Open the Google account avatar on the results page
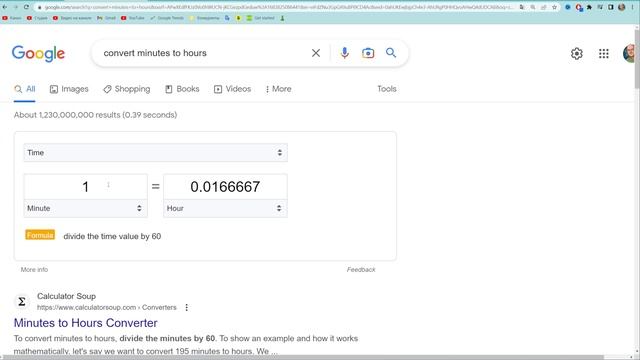The width and height of the screenshot is (640, 360). [630, 53]
